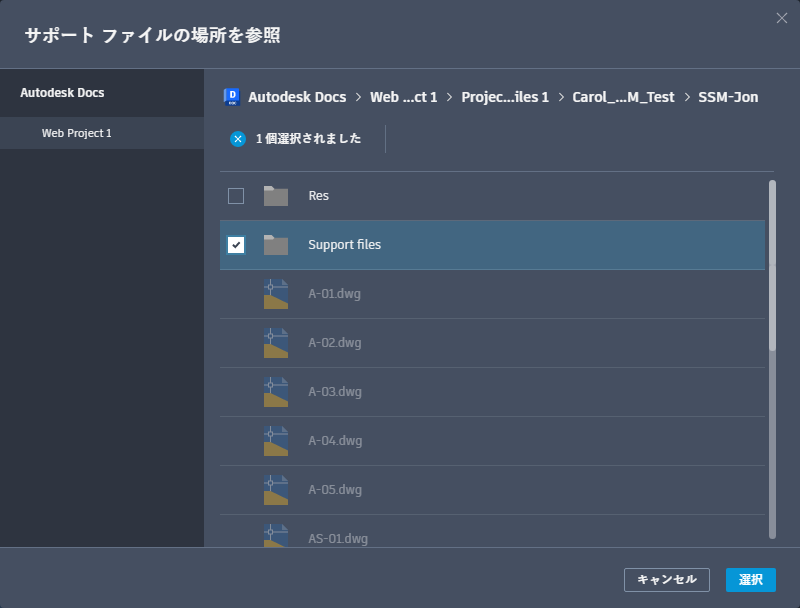The height and width of the screenshot is (608, 800).
Task: Click the Res folder name
Action: tap(318, 196)
